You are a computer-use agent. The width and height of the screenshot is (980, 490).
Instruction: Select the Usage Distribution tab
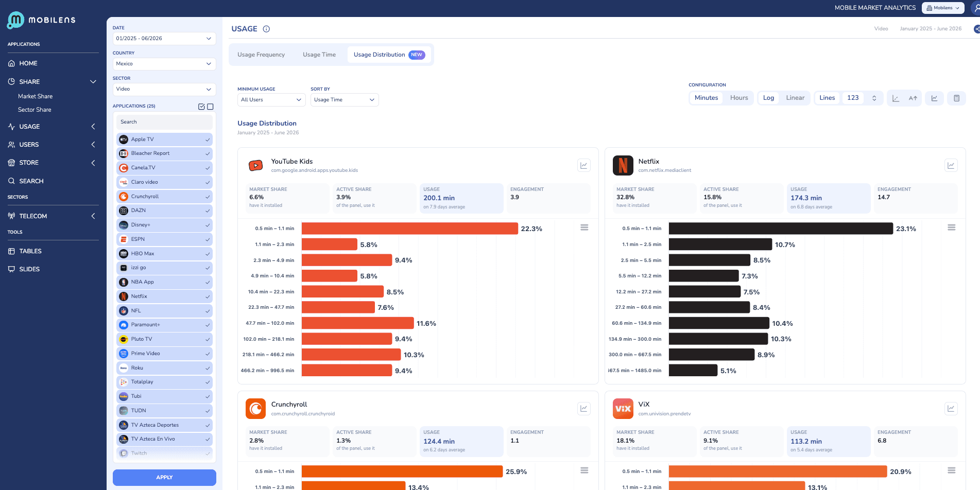pyautogui.click(x=389, y=55)
